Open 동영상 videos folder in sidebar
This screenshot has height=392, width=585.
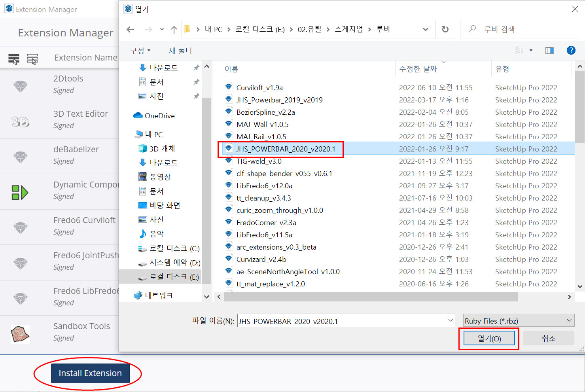pos(154,177)
